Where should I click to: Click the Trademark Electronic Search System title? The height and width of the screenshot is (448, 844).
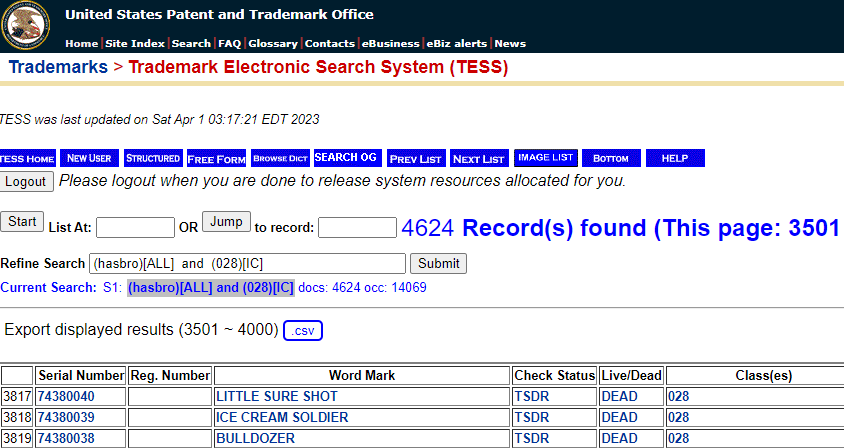tap(318, 67)
